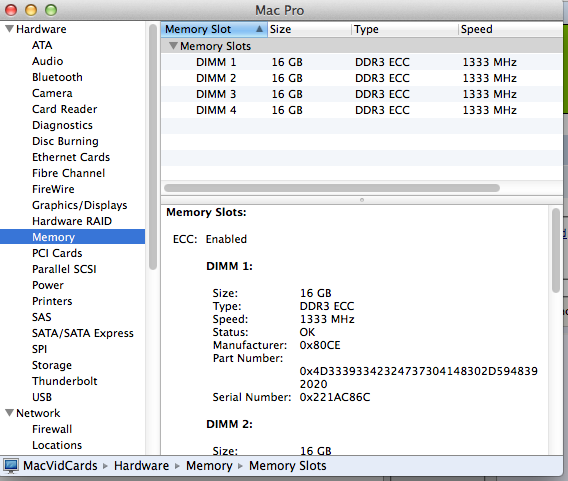The image size is (568, 481).
Task: Open Power info
Action: (x=48, y=285)
